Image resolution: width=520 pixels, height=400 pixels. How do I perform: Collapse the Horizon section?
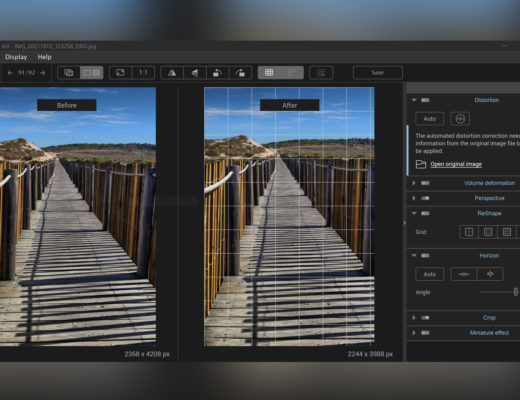[414, 256]
